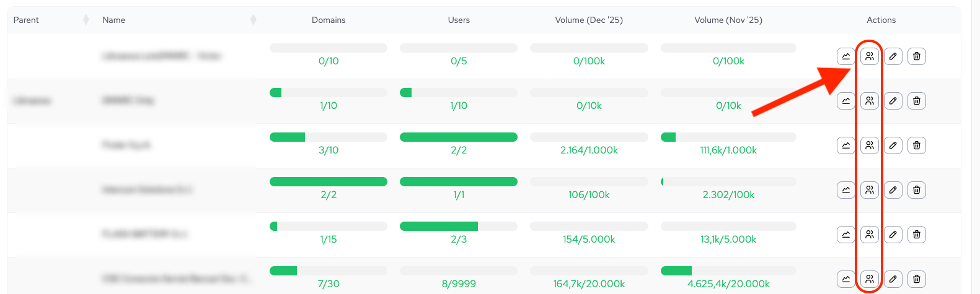Manage users for the 2/3 users row
980x294 pixels.
(x=870, y=235)
